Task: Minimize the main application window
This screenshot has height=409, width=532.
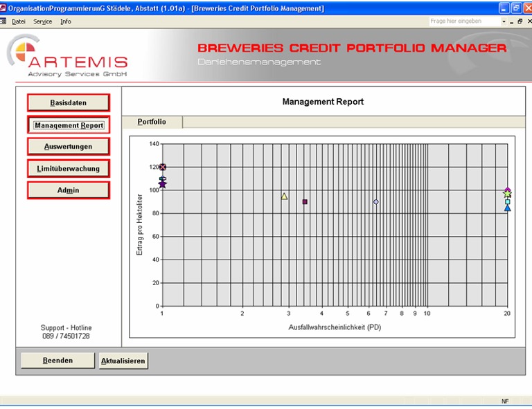Action: (x=504, y=8)
